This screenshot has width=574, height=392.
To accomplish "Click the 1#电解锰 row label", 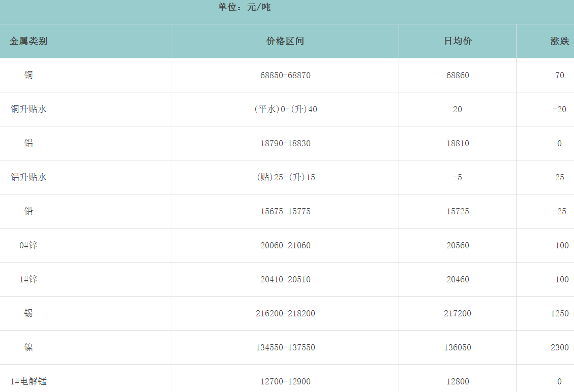I will (28, 381).
